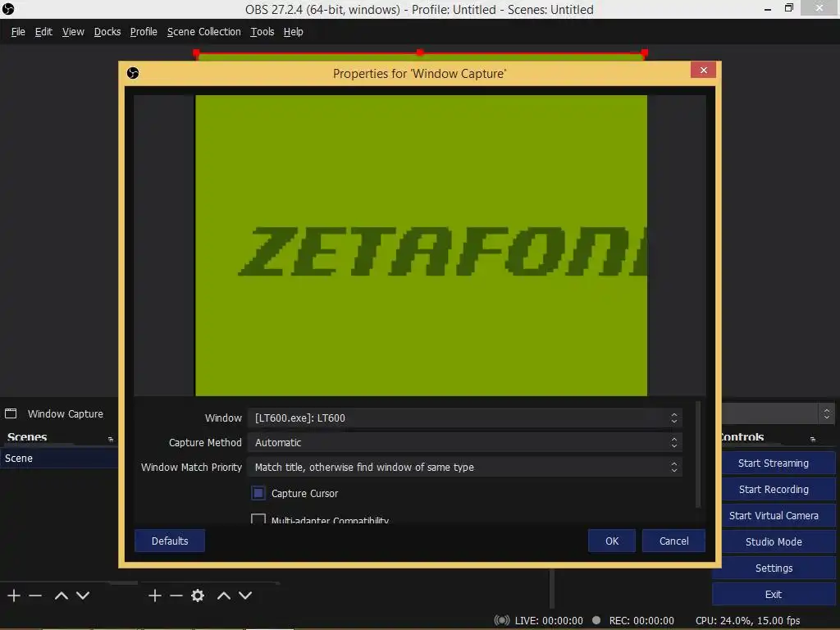The image size is (840, 630).
Task: Restore down the OBS main window
Action: 788,8
